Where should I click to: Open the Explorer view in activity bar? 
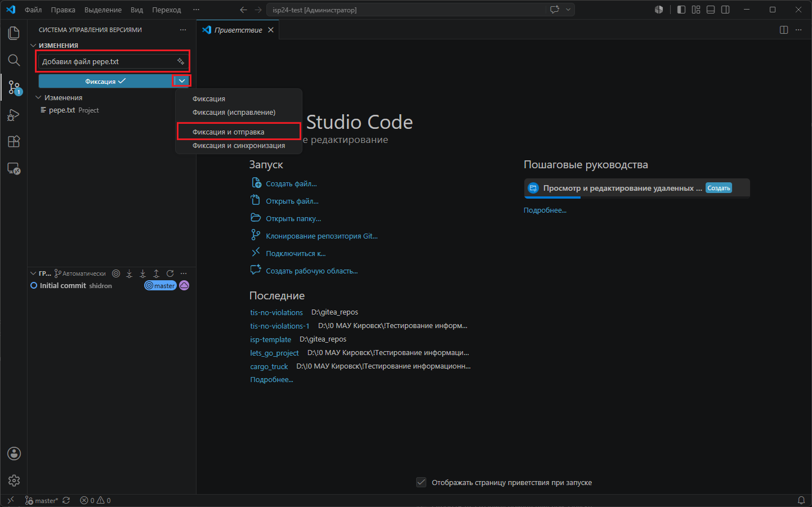pos(14,33)
